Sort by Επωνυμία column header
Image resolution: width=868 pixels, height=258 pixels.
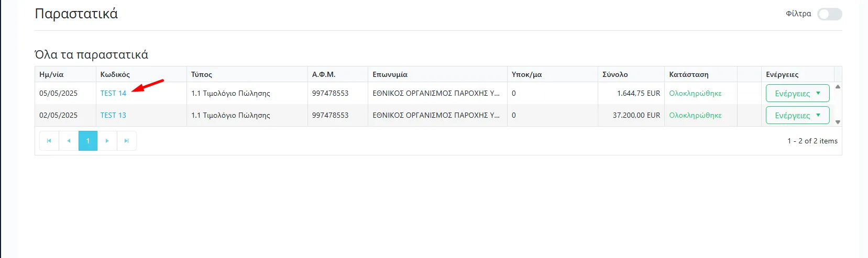point(390,74)
